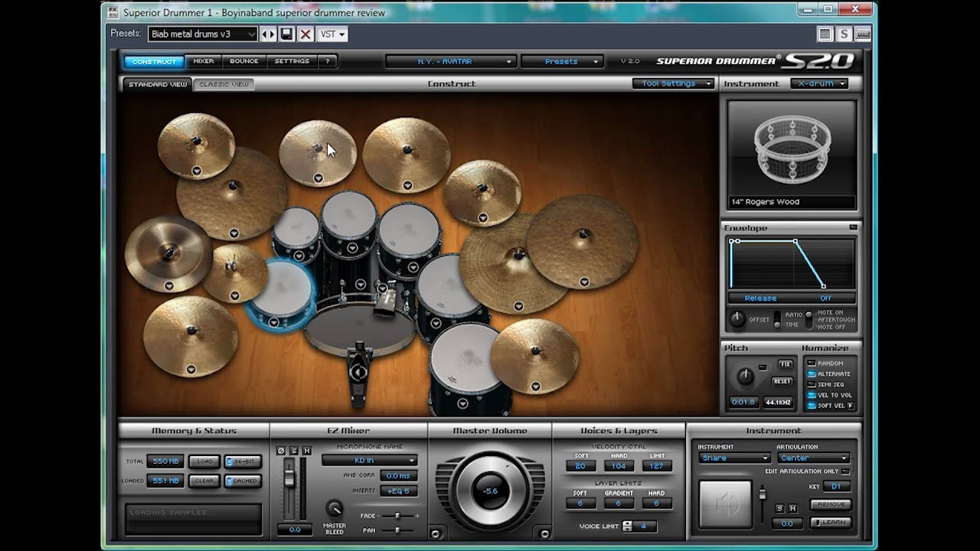Mute the EZ Mixer microphone channel
Viewport: 980px width, 551px height.
click(x=306, y=450)
